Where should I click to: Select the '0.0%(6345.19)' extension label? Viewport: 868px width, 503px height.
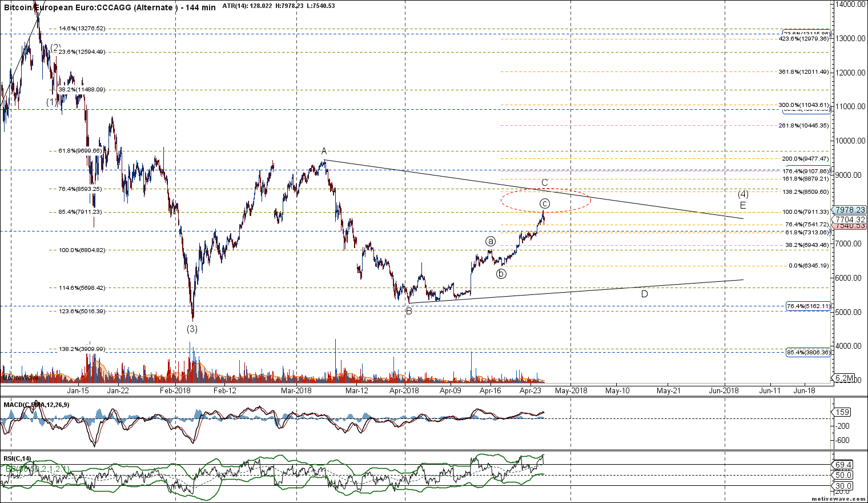pyautogui.click(x=809, y=265)
